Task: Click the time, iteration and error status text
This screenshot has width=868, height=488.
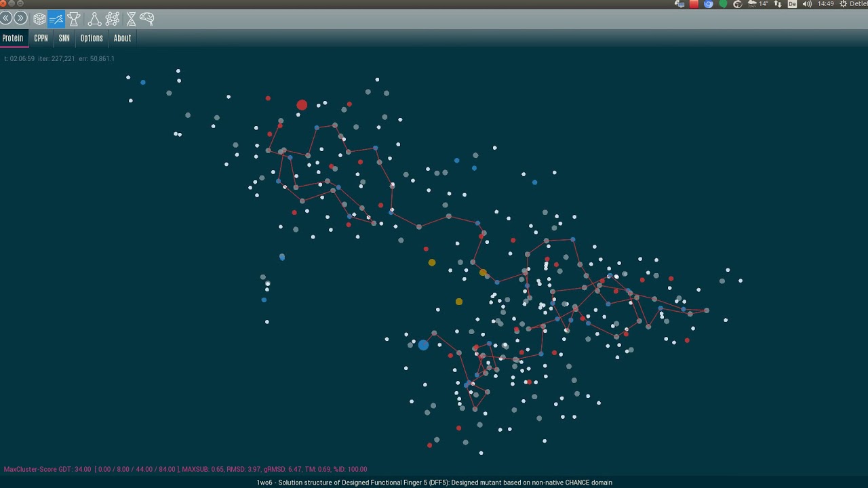Action: pyautogui.click(x=59, y=59)
